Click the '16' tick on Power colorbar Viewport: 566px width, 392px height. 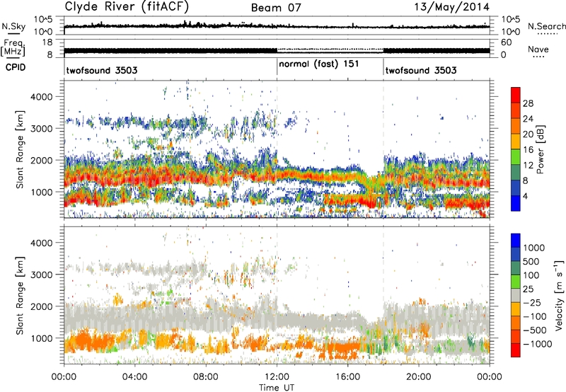[x=528, y=150]
